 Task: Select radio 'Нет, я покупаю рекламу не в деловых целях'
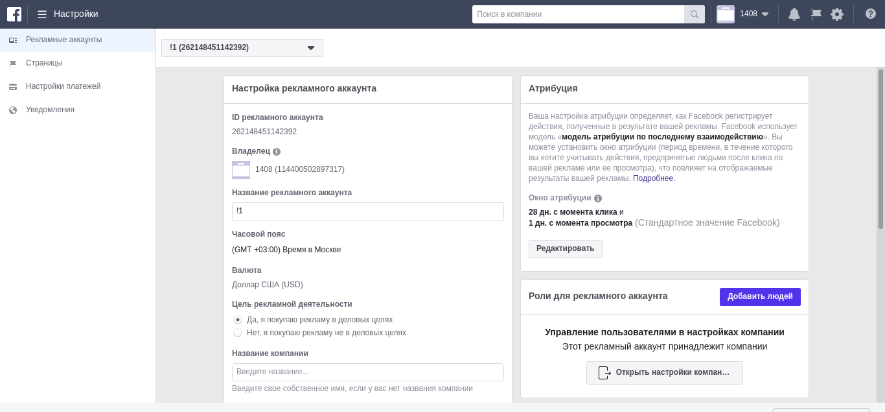pyautogui.click(x=237, y=332)
